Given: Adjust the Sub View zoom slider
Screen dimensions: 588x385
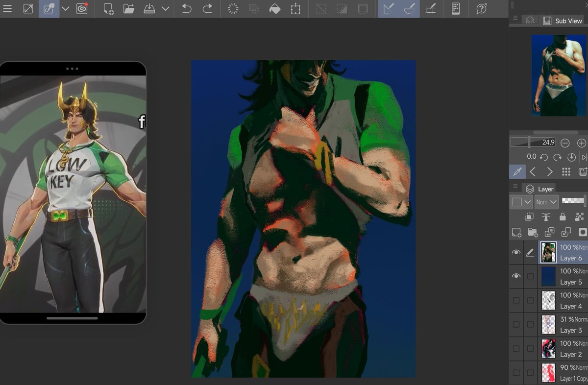Looking at the screenshot, I should point(533,143).
